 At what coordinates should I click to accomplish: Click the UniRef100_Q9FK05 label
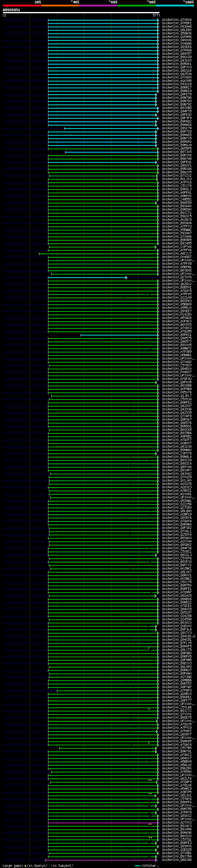(x=177, y=382)
